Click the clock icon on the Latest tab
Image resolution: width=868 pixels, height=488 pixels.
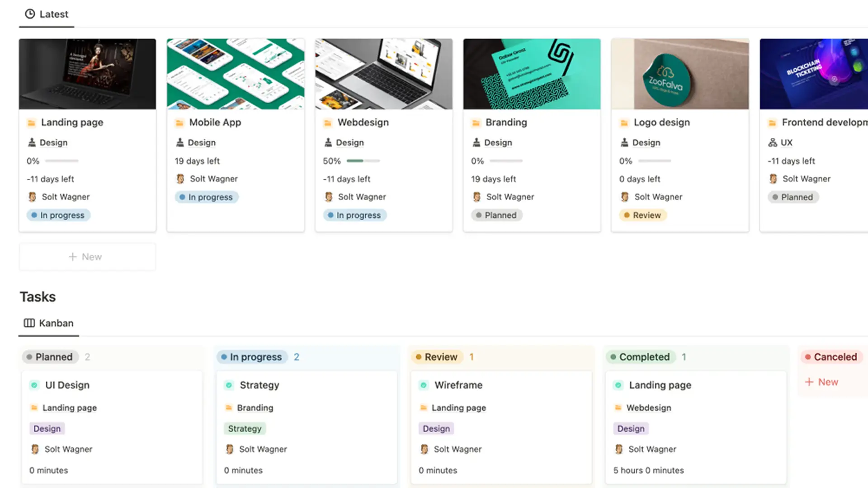pyautogui.click(x=30, y=14)
